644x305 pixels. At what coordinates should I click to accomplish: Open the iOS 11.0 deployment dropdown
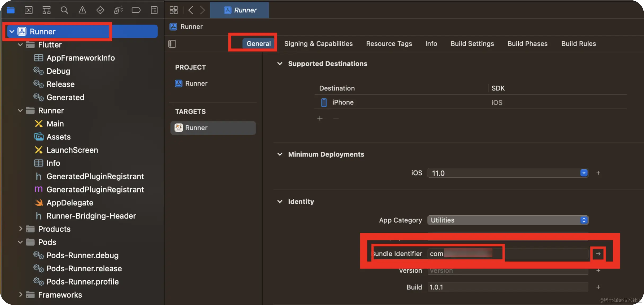(584, 173)
